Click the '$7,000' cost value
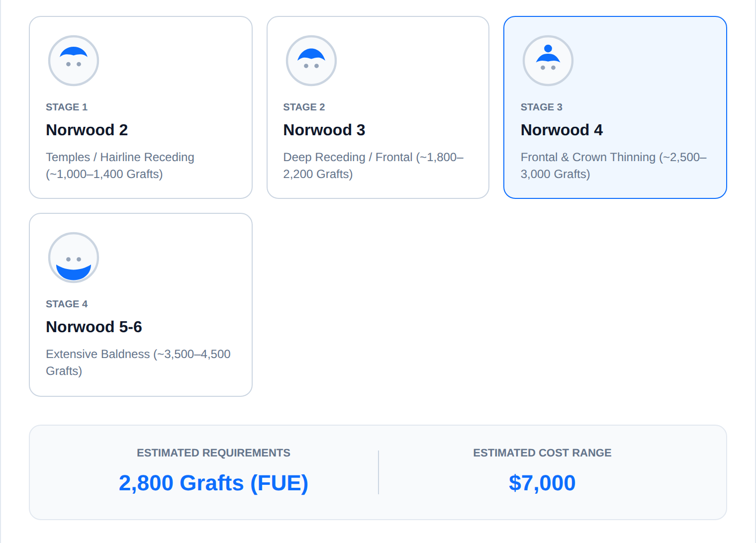Image resolution: width=756 pixels, height=543 pixels. [x=542, y=483]
